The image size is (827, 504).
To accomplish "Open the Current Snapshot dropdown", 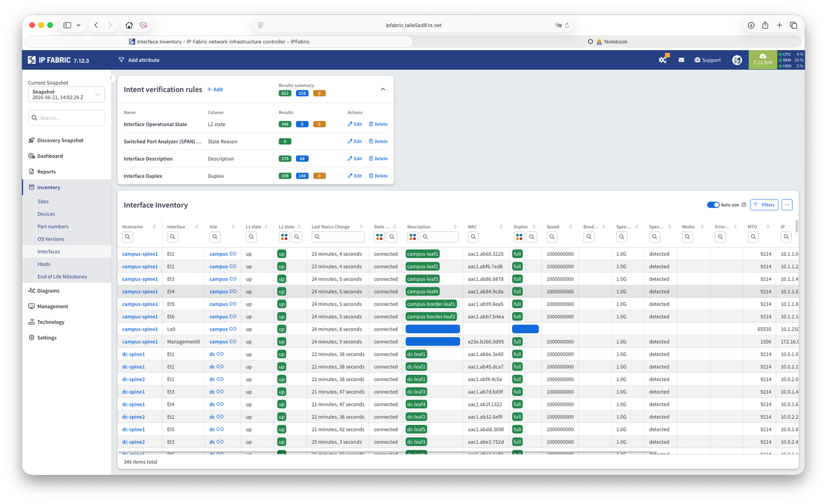I will (67, 95).
